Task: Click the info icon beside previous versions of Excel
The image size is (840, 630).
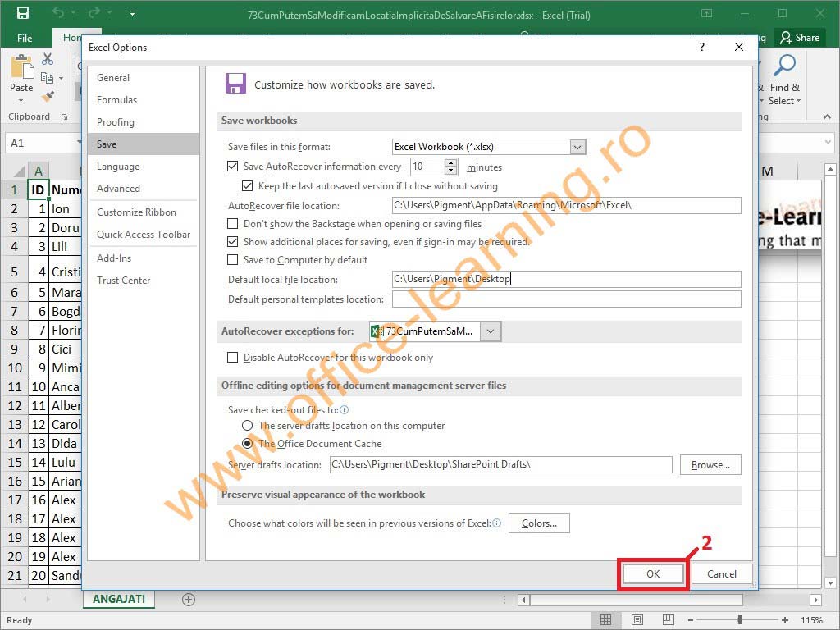Action: [x=496, y=523]
